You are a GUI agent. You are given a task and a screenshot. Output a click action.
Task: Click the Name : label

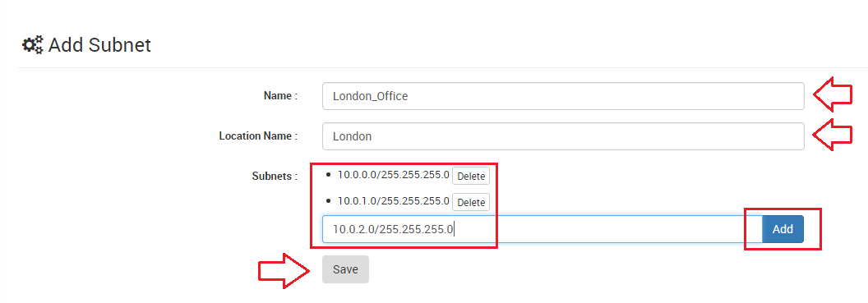pyautogui.click(x=280, y=95)
